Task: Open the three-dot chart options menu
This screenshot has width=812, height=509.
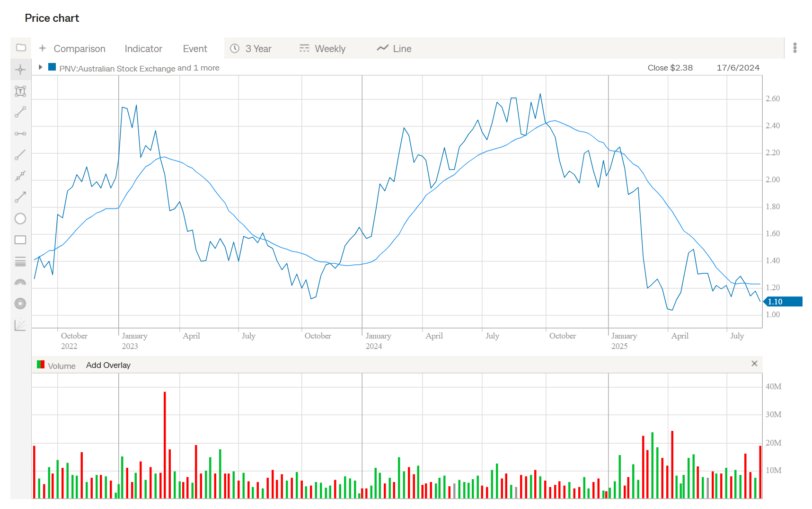Action: (x=795, y=48)
